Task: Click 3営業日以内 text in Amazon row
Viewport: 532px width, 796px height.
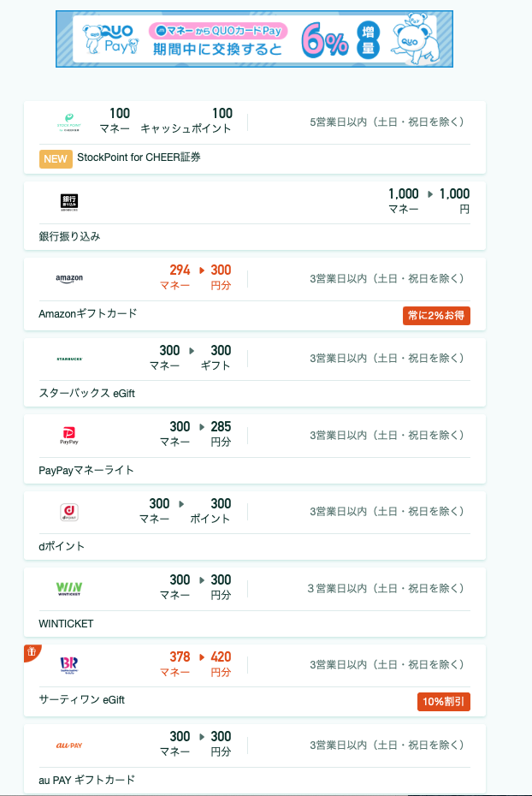Action: [387, 279]
